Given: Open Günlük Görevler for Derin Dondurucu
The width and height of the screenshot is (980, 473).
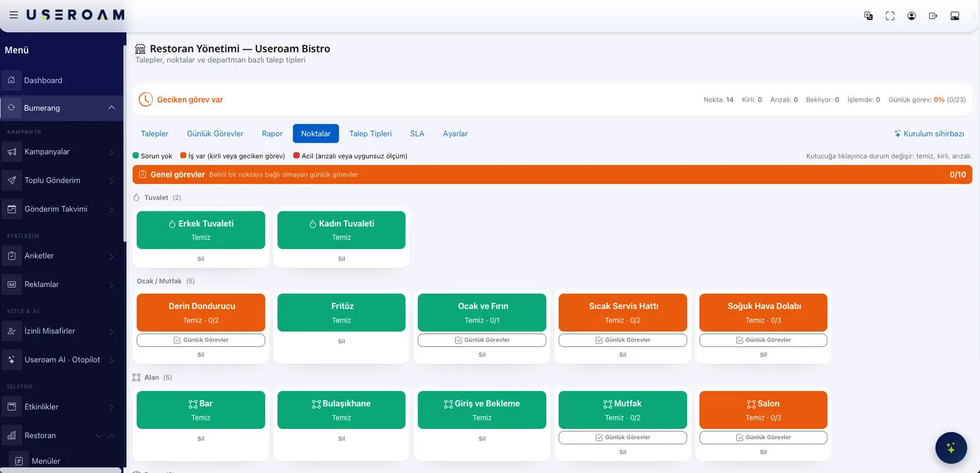Looking at the screenshot, I should (201, 340).
